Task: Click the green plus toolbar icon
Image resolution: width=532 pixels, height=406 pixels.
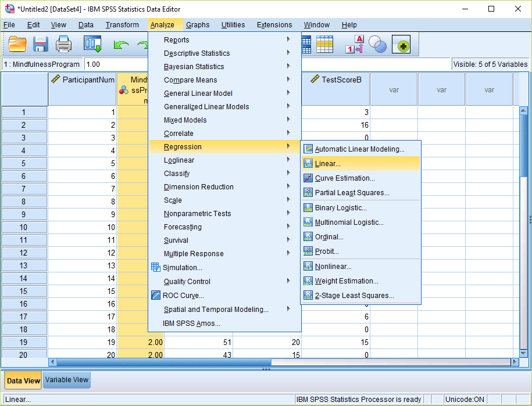Action: point(401,45)
